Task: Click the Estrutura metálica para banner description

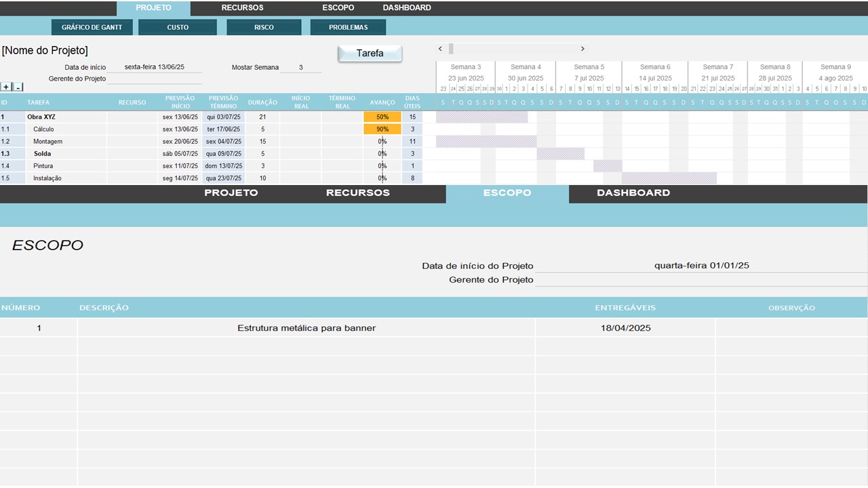Action: pyautogui.click(x=306, y=328)
